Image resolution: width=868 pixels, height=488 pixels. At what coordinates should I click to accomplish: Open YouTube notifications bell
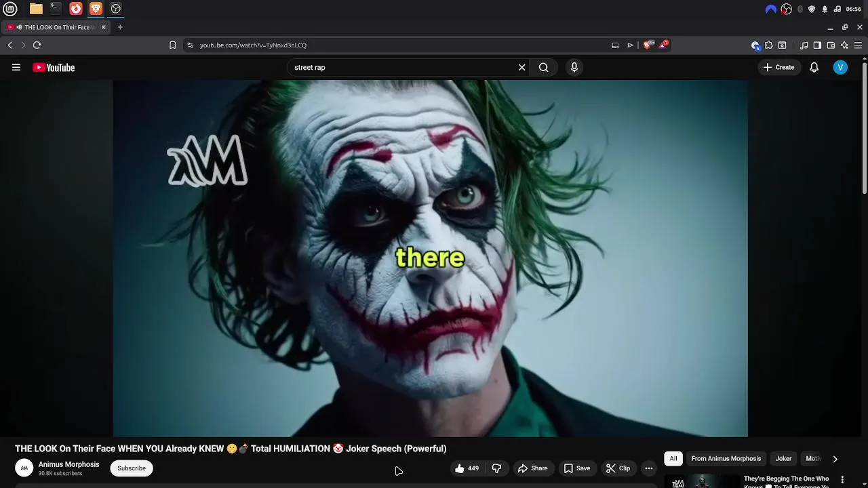coord(814,68)
